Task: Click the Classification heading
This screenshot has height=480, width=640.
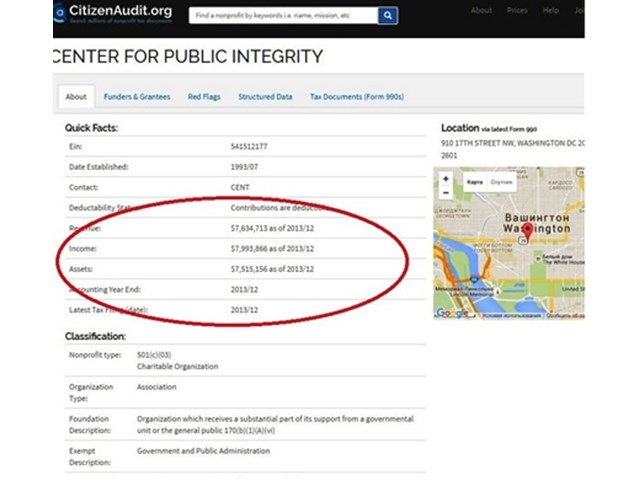Action: pos(95,336)
